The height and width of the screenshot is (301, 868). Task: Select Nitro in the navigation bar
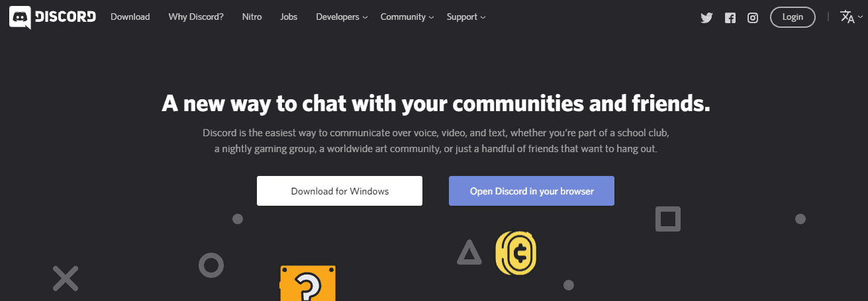click(252, 17)
